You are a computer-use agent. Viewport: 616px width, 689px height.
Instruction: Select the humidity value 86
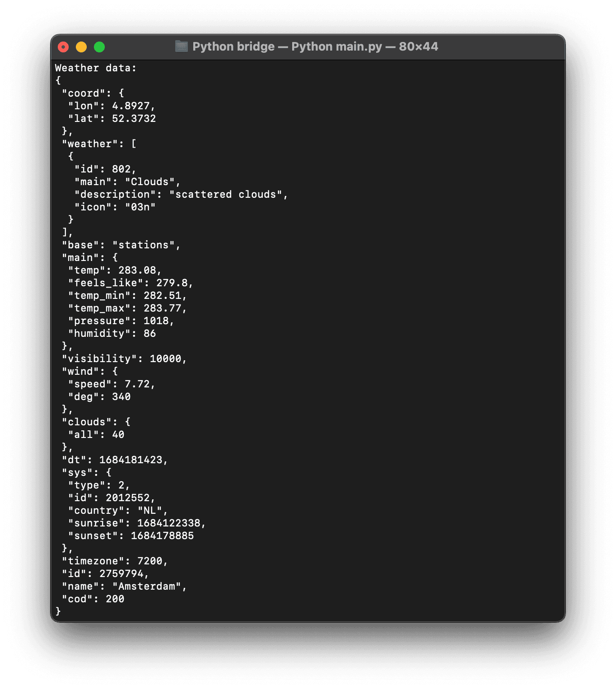pos(151,333)
